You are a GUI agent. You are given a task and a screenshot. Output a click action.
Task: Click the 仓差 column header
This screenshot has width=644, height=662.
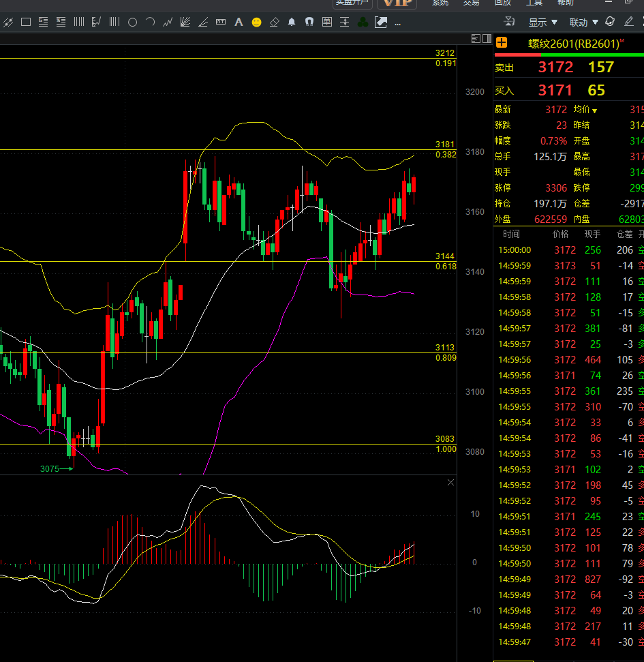coord(625,235)
